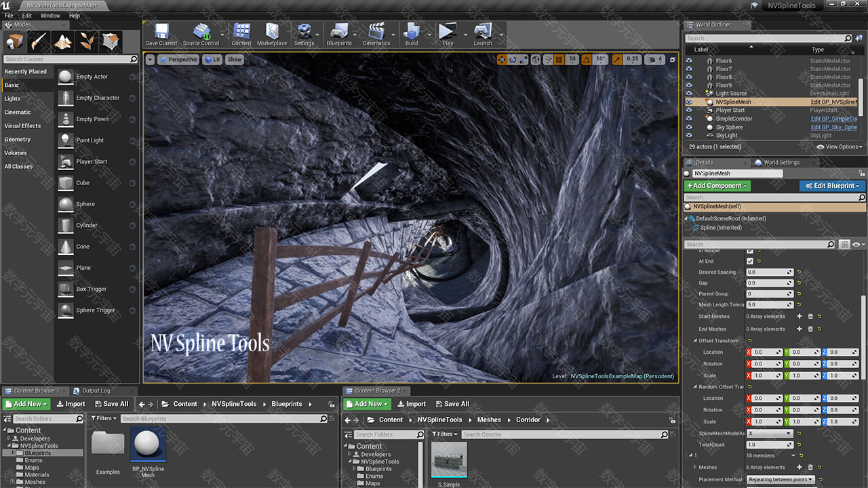Screen dimensions: 868x488
Task: Click Save All in Content Browser 2
Action: coord(452,404)
